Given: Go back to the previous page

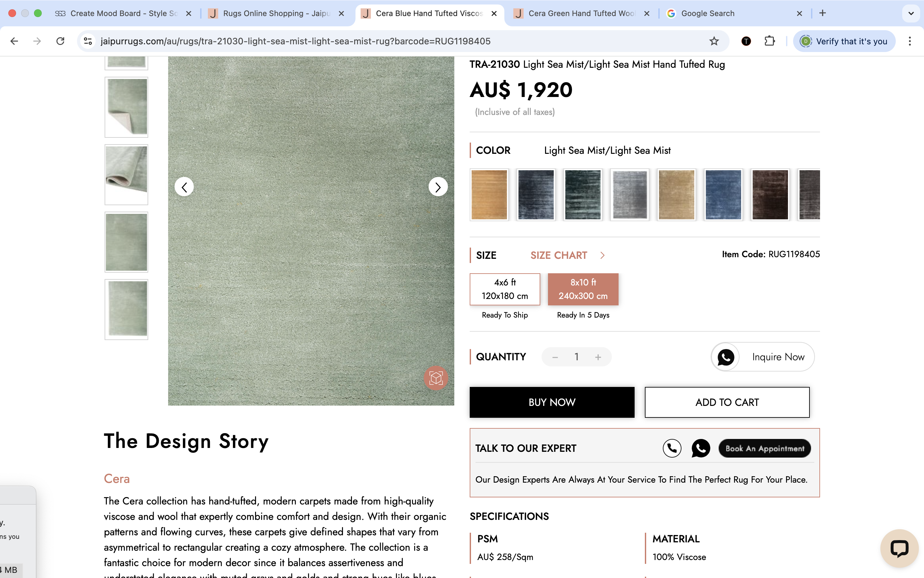Looking at the screenshot, I should [14, 41].
